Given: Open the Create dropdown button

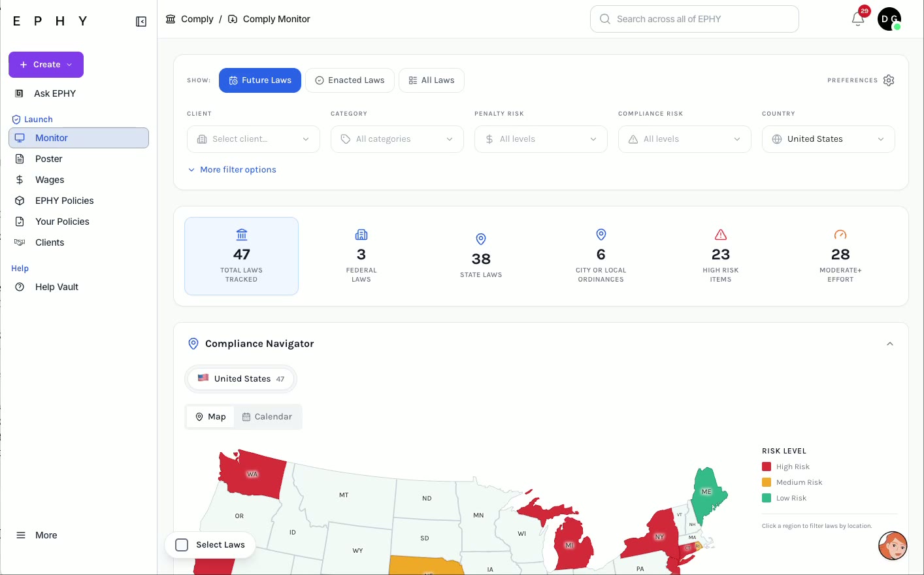Looking at the screenshot, I should coord(46,65).
